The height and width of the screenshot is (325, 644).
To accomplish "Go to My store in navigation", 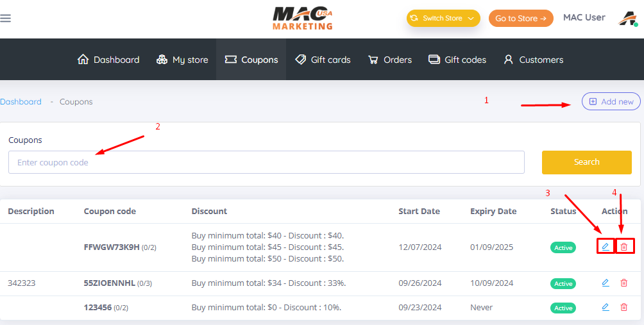I will point(182,60).
